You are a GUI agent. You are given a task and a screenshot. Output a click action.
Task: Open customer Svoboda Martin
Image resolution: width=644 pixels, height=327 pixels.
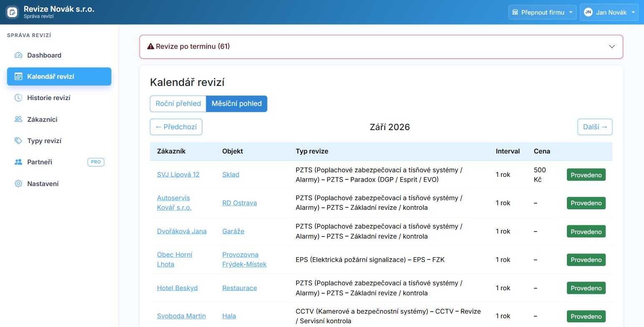[181, 316]
